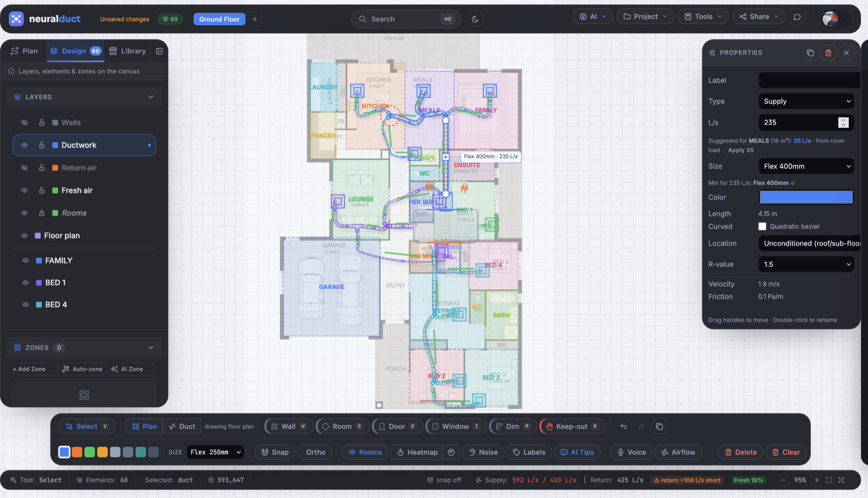
Task: Collapse the left sidebar panel icon
Action: pos(159,51)
